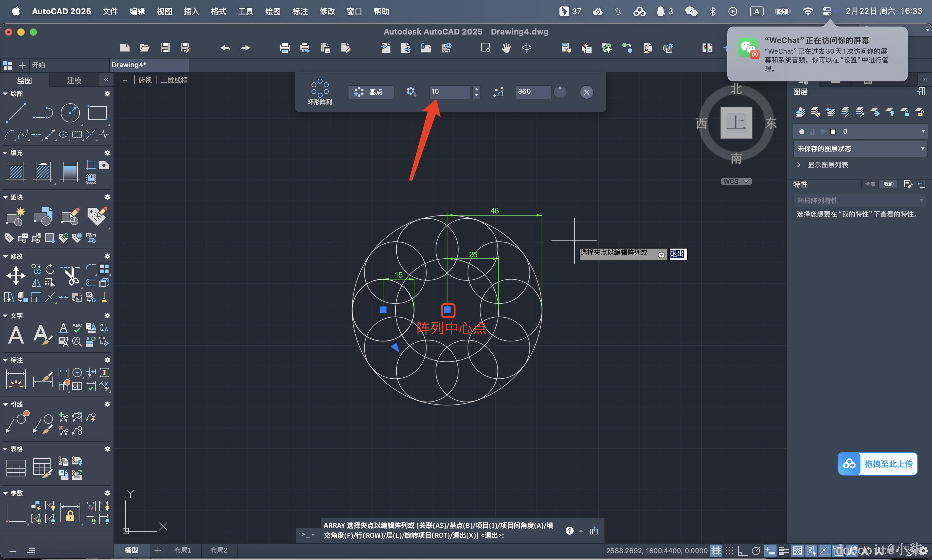Select the Circle drawing tool
Viewport: 932px width, 560px height.
[70, 113]
